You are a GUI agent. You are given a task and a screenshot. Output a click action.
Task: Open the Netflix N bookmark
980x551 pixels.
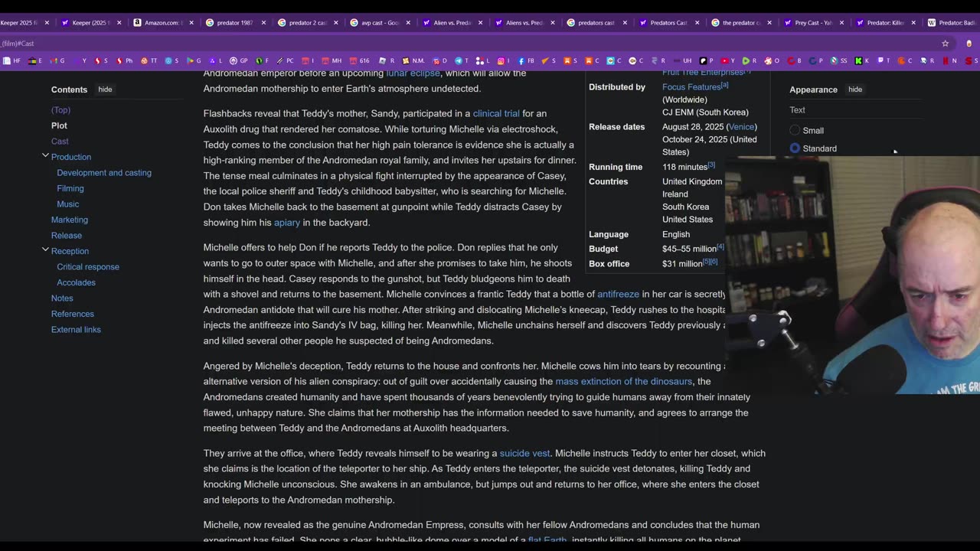coord(950,60)
